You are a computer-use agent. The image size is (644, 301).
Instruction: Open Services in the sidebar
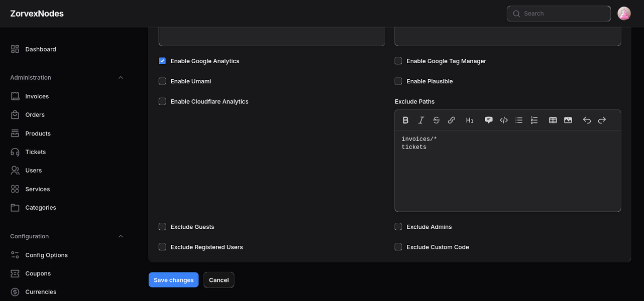(x=38, y=189)
